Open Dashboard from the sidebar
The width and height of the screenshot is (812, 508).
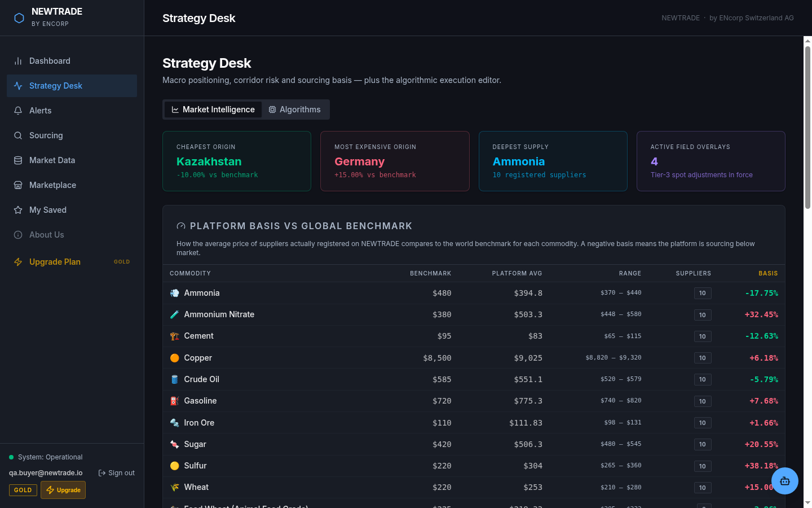pyautogui.click(x=72, y=61)
